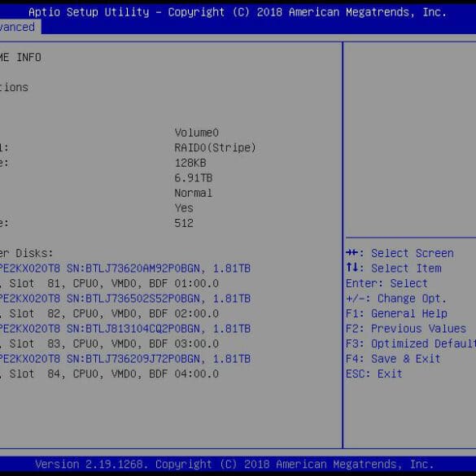Click the Disks: heading
The width and height of the screenshot is (476, 476).
(34, 253)
